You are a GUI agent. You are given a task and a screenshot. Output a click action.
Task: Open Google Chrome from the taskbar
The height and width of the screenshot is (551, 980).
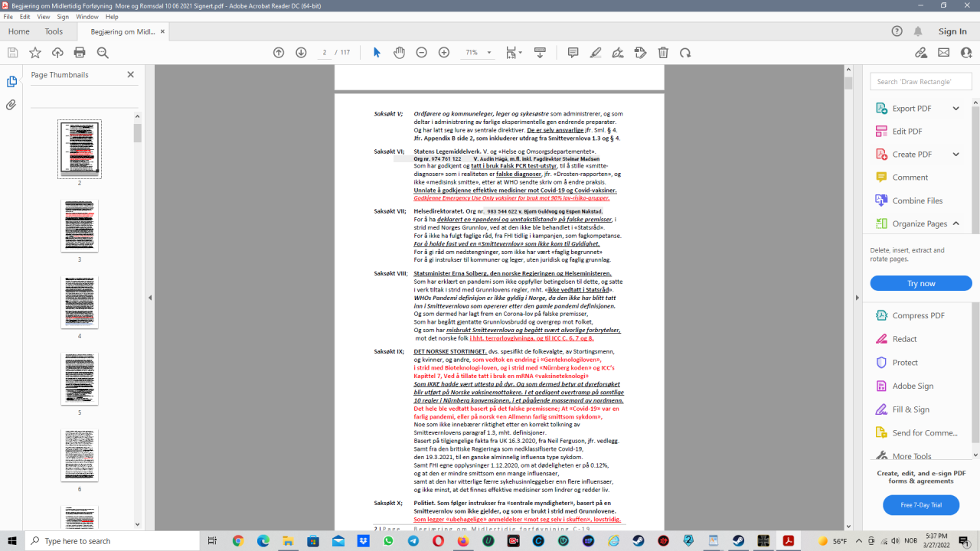tap(238, 540)
